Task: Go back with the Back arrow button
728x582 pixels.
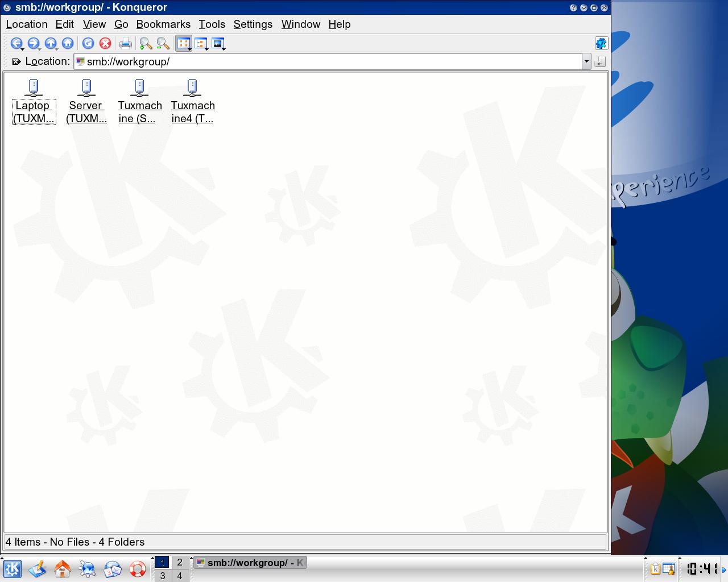Action: [x=16, y=43]
